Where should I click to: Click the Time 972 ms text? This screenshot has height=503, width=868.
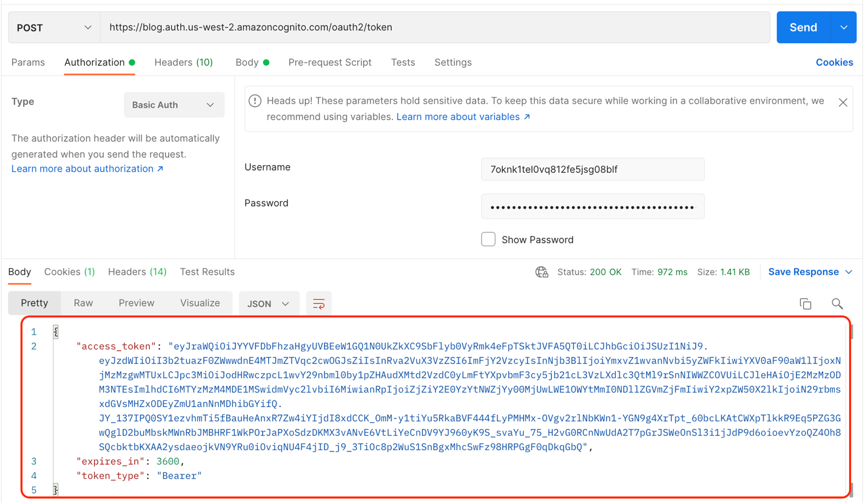tap(659, 272)
